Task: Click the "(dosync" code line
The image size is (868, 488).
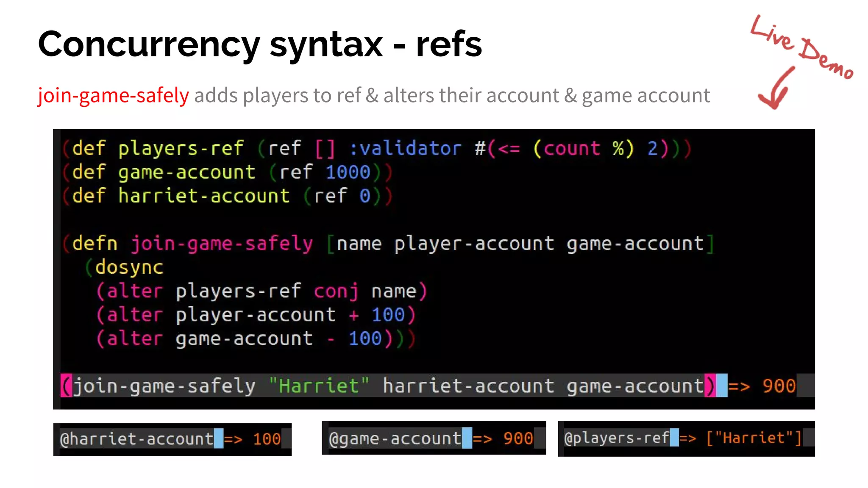Action: 124,268
